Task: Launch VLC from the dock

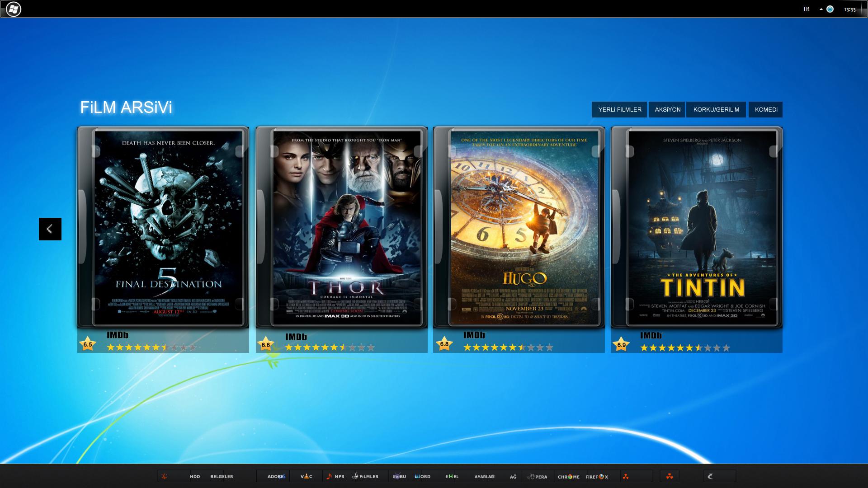Action: tap(306, 476)
